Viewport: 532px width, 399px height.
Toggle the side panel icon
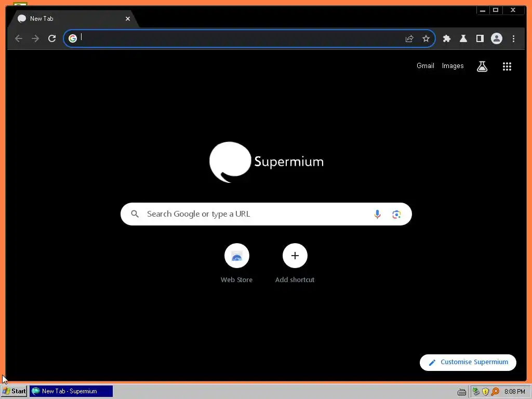(480, 38)
